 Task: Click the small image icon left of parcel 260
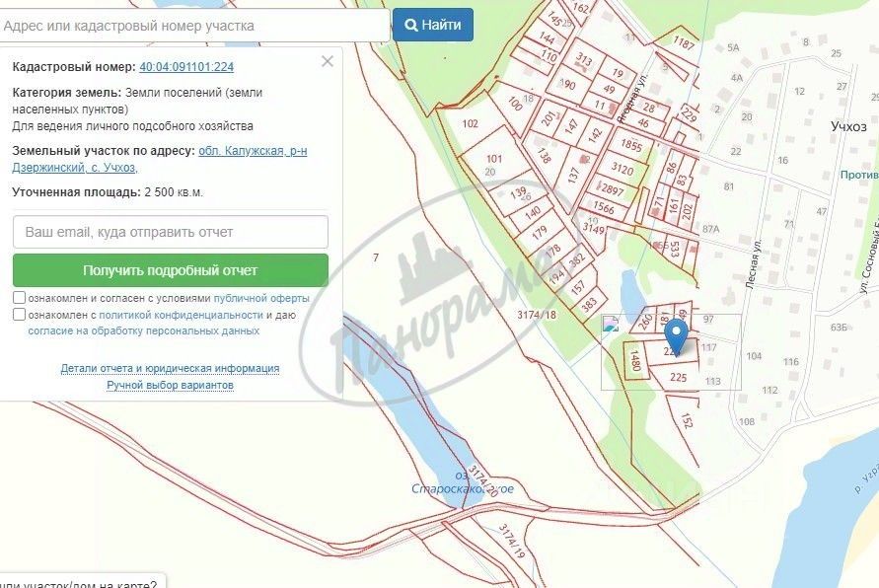[x=611, y=324]
